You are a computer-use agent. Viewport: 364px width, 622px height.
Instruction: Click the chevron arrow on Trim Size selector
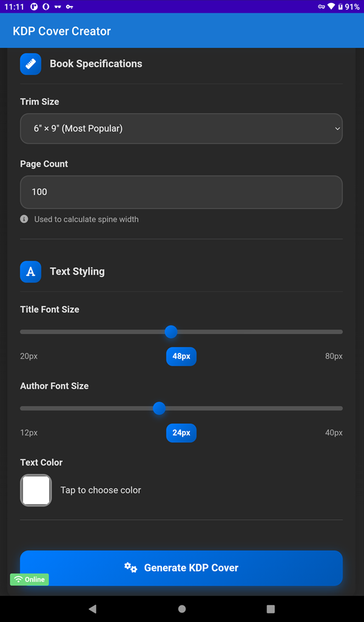point(337,129)
